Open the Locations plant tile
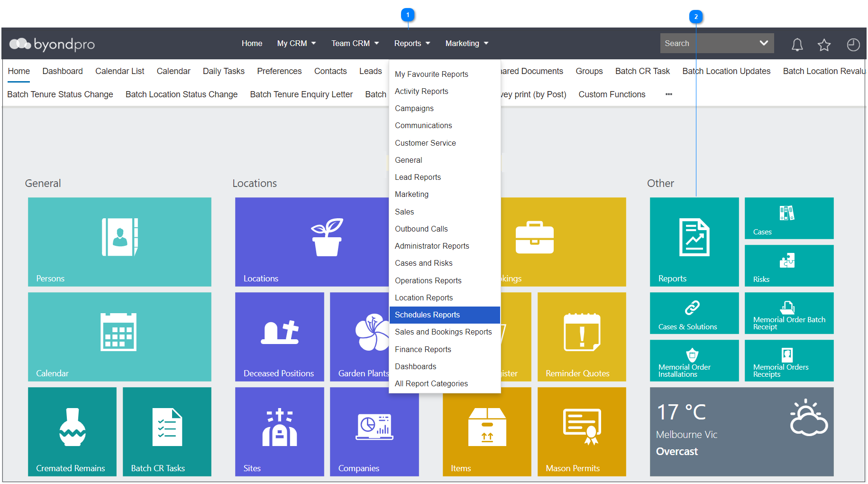The image size is (868, 484). (312, 242)
